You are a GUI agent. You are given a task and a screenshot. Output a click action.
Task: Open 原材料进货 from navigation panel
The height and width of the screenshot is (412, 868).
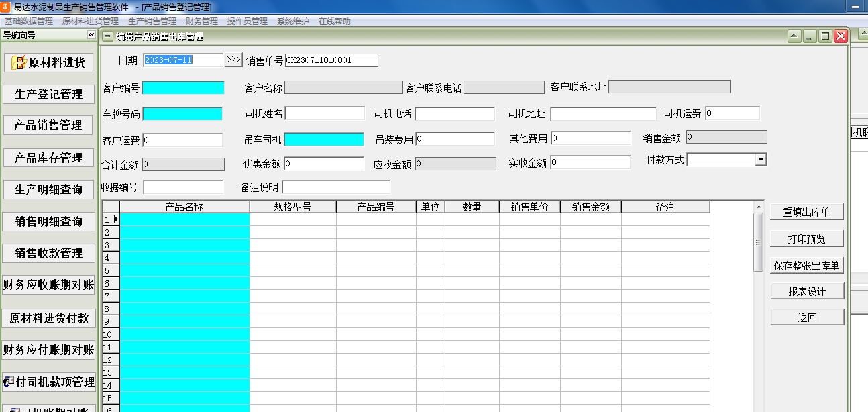coord(48,62)
